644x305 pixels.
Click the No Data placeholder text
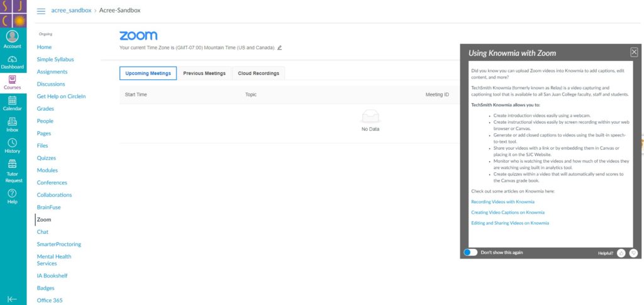coord(370,130)
